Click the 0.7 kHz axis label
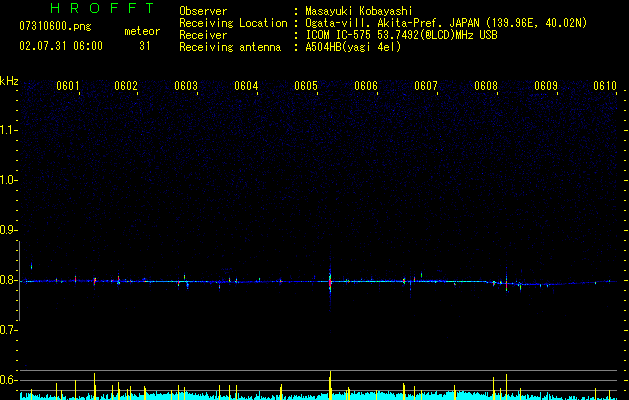629x400 pixels. point(8,330)
